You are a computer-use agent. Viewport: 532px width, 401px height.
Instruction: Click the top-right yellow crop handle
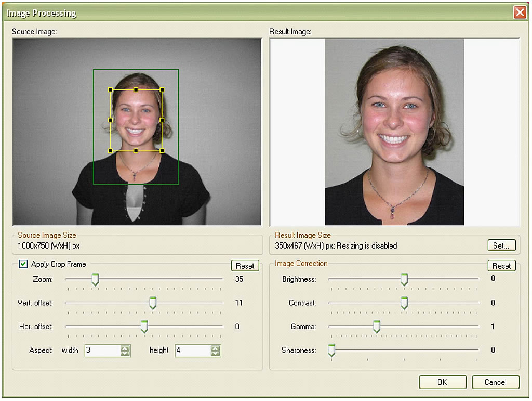pos(162,90)
